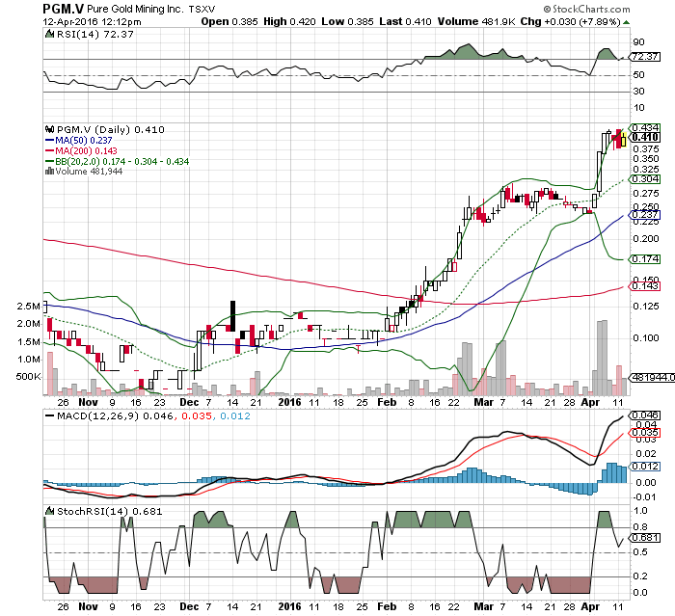The image size is (675, 616).
Task: Click the 500K volume axis label
Action: (x=28, y=377)
